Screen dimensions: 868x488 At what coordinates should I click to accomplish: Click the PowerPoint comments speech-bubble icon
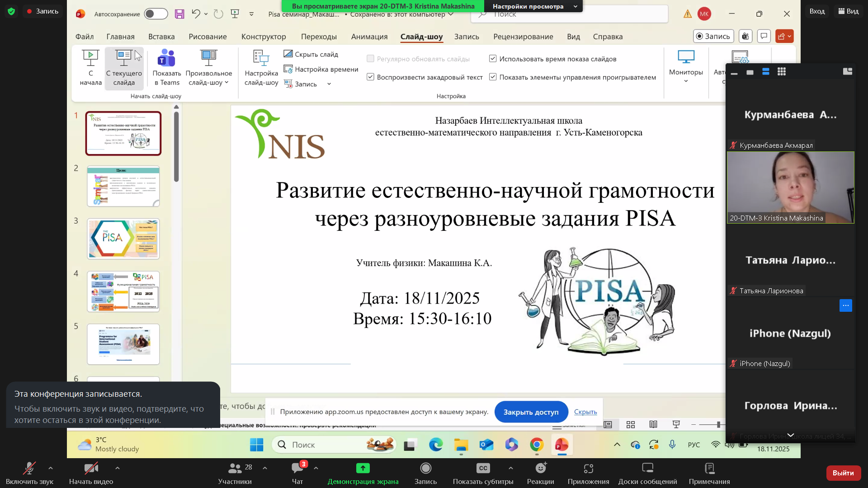tap(764, 36)
